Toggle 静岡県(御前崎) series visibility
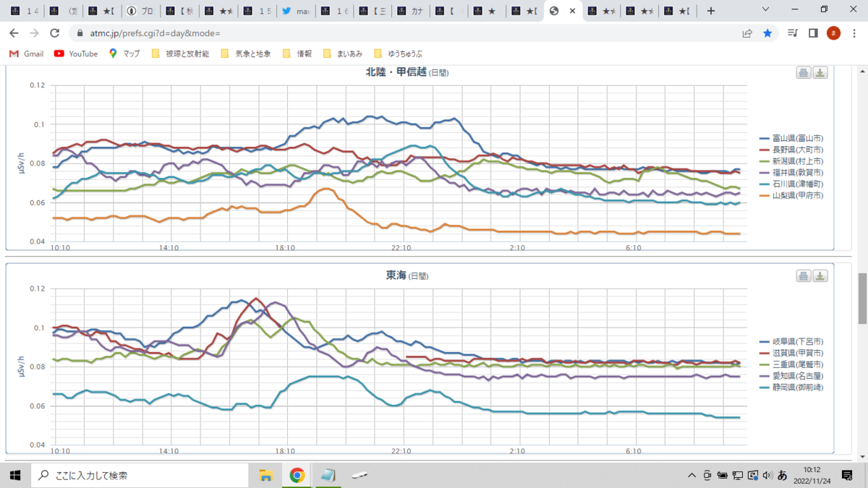 tap(791, 387)
